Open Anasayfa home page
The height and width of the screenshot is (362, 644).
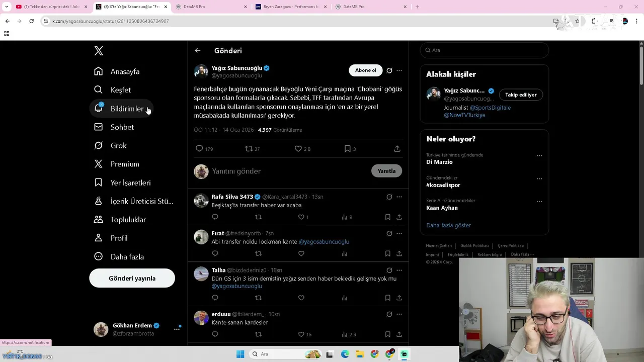(117, 71)
